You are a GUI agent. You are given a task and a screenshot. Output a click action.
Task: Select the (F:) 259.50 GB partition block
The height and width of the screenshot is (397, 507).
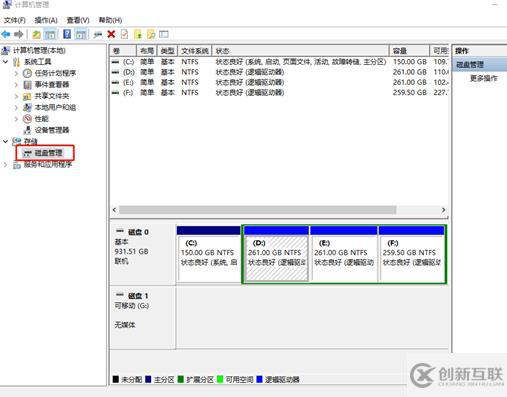pos(412,254)
